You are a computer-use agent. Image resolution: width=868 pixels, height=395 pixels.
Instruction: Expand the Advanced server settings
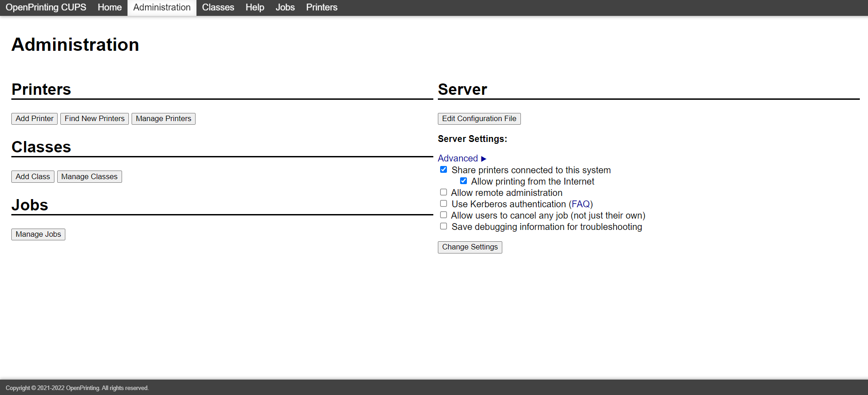[462, 158]
